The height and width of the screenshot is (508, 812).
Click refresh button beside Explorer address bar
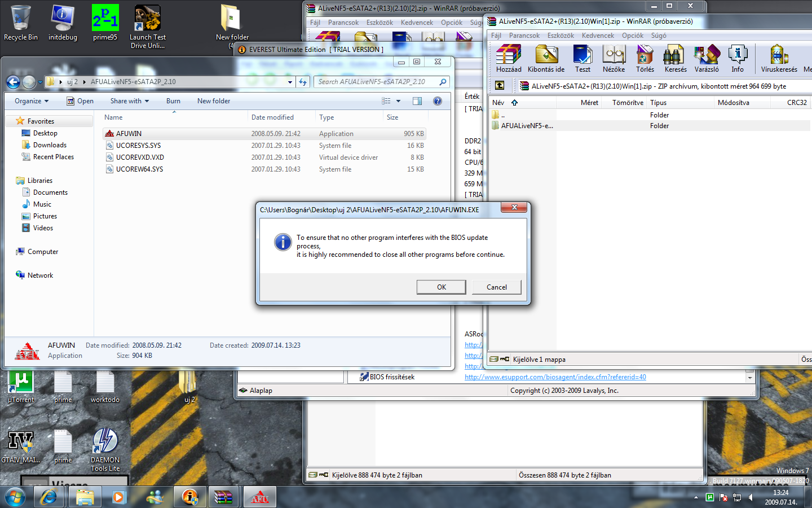[x=303, y=82]
